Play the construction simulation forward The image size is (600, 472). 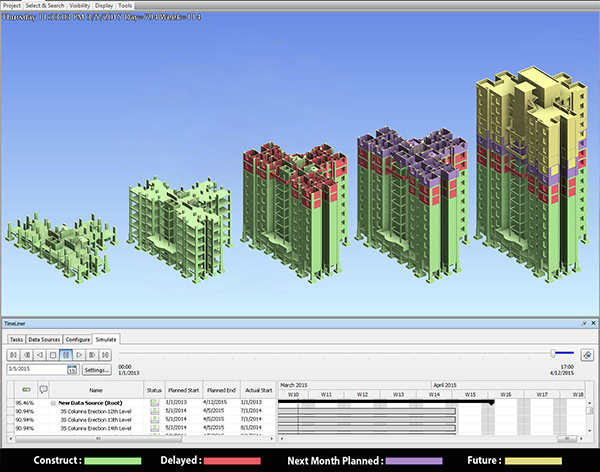pos(78,354)
